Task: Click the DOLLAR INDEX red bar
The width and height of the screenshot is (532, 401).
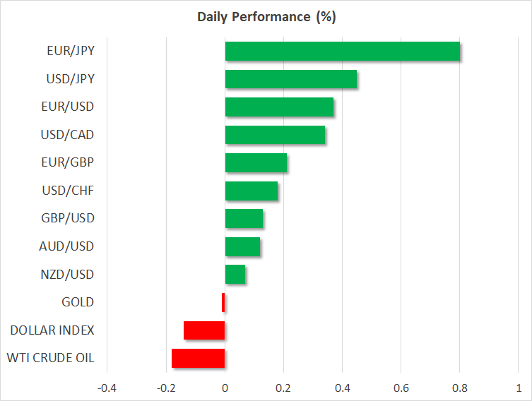Action: point(204,330)
